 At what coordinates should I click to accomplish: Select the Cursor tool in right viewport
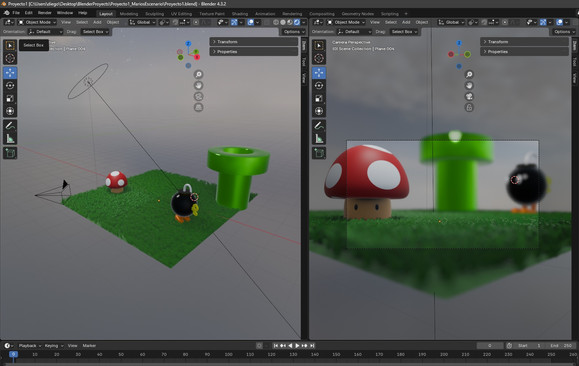tap(319, 58)
